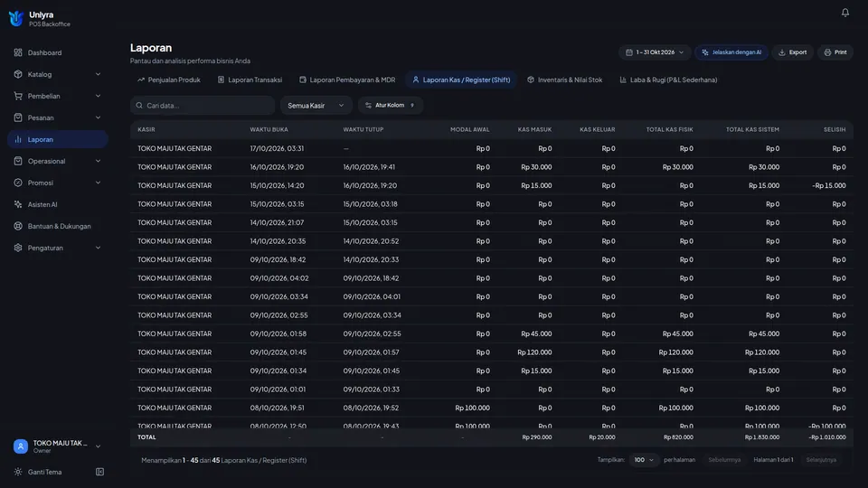Sort by Kasir column header
Image resolution: width=868 pixels, height=488 pixels.
(x=146, y=129)
